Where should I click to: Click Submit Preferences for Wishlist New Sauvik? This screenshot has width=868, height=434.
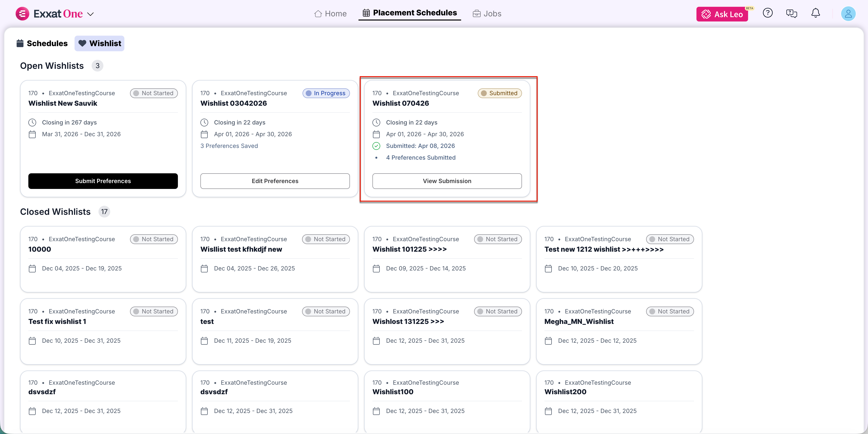coord(103,181)
